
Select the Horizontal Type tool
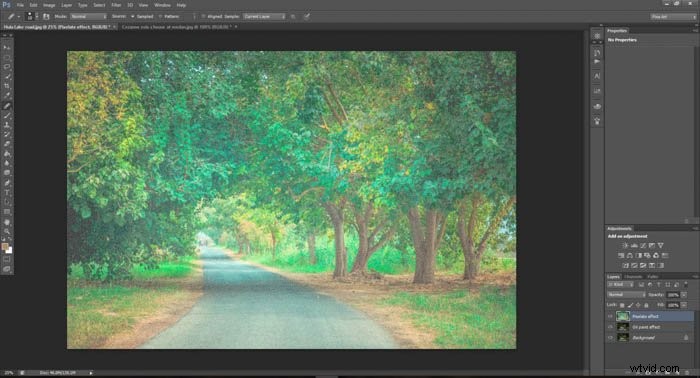[7, 193]
